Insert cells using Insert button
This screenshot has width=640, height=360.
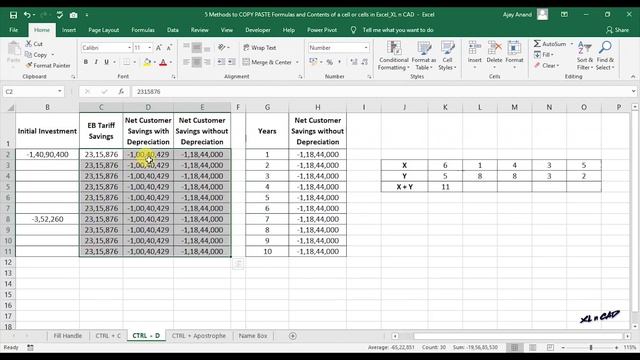tap(474, 55)
